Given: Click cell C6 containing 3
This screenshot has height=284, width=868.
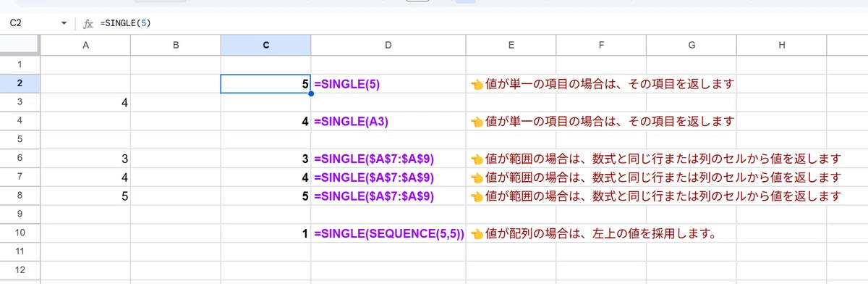Looking at the screenshot, I should [x=265, y=159].
